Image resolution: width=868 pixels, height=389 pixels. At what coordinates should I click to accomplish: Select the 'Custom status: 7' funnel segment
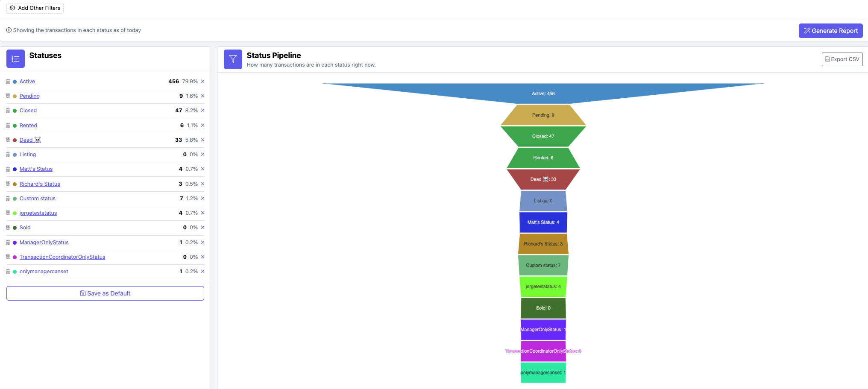point(543,266)
